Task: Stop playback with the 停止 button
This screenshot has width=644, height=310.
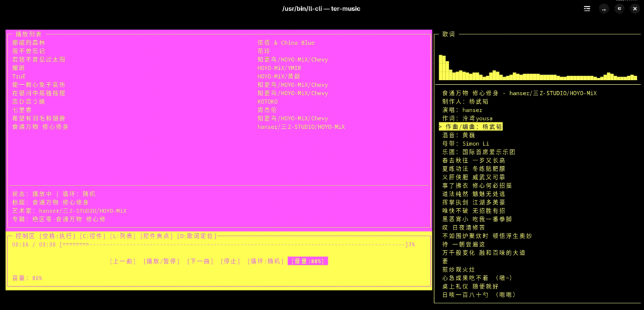Action: point(230,261)
